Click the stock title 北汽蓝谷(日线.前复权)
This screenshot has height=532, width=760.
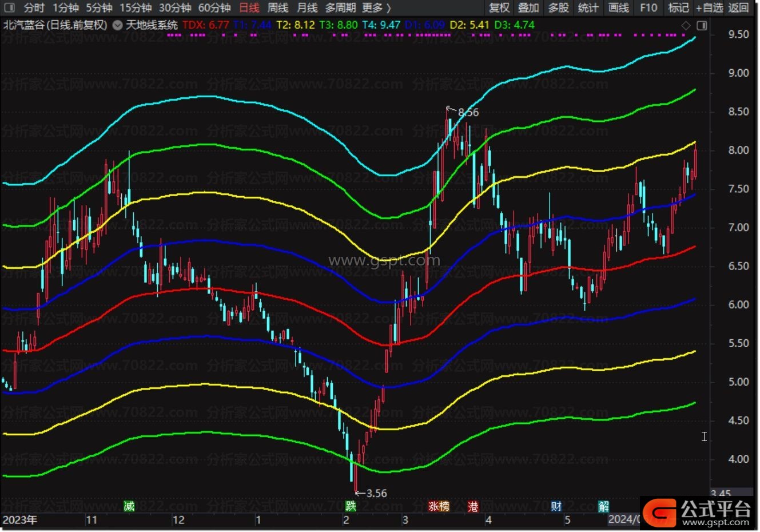(55, 25)
